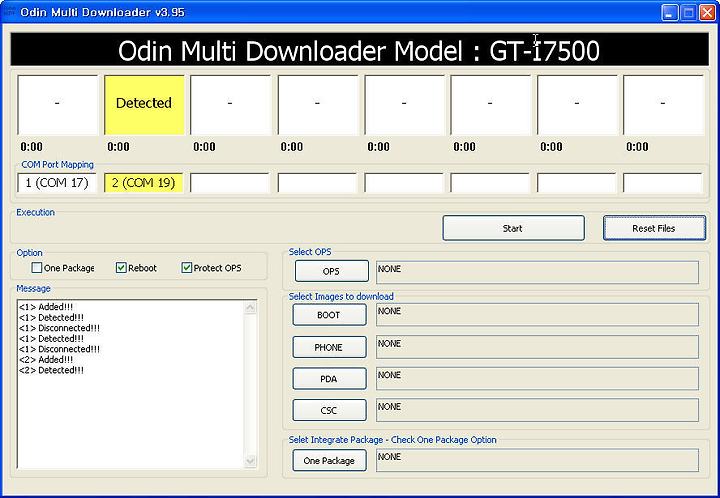Click message log scrollbar down arrow
The height and width of the screenshot is (498, 720).
click(250, 461)
